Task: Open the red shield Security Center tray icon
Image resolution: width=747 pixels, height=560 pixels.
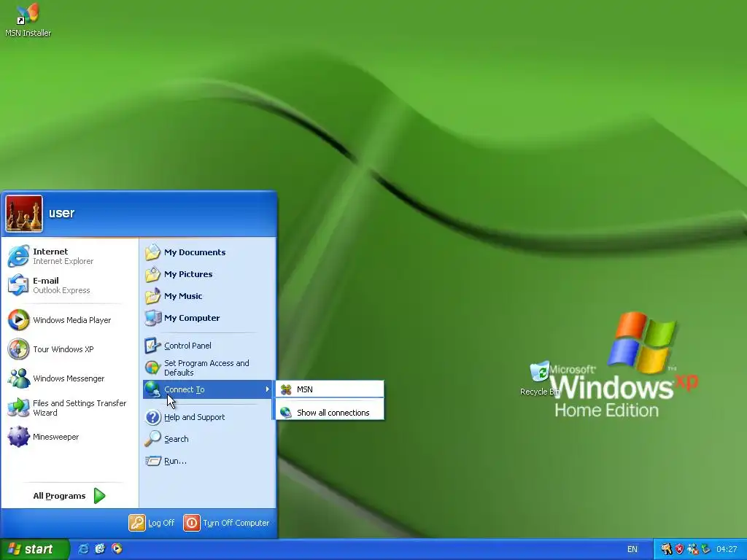Action: coord(679,549)
